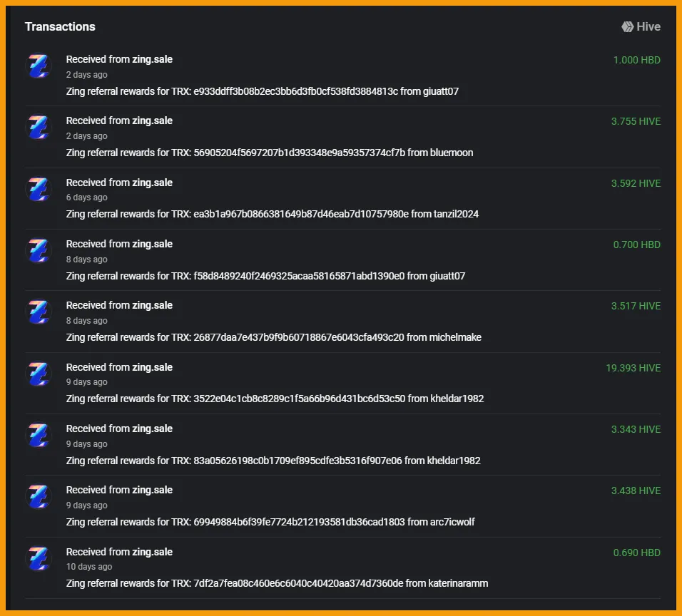Screen dimensions: 682x616
Task: Open zing.sale link in the tanzil2024 row
Action: pos(152,183)
